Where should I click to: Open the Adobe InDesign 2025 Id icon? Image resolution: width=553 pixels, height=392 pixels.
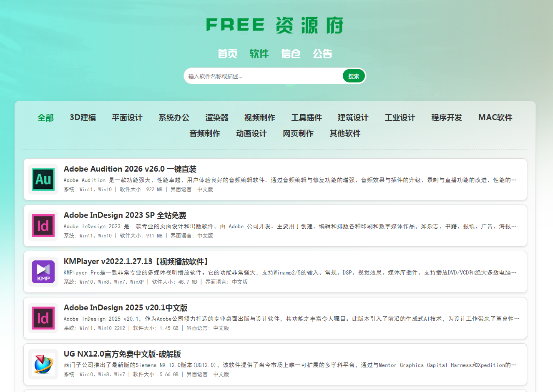(43, 318)
